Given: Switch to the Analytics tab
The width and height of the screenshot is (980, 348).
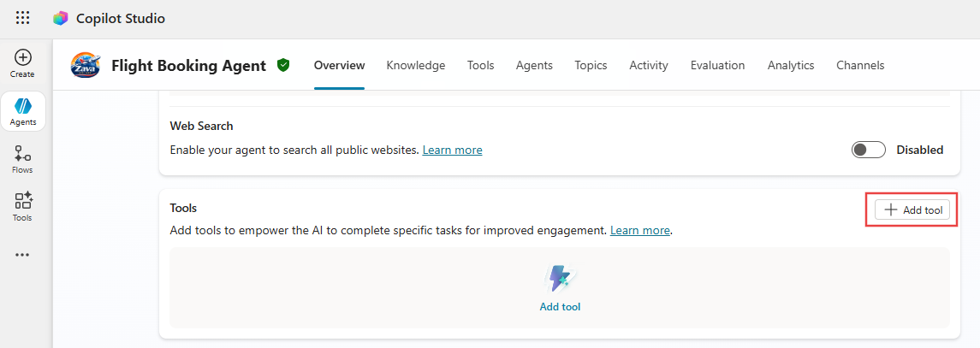Looking at the screenshot, I should point(791,65).
